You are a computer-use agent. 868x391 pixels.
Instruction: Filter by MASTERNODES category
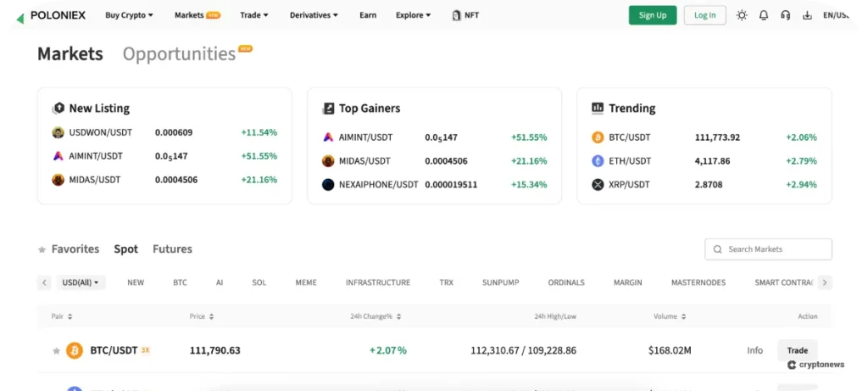coord(698,282)
